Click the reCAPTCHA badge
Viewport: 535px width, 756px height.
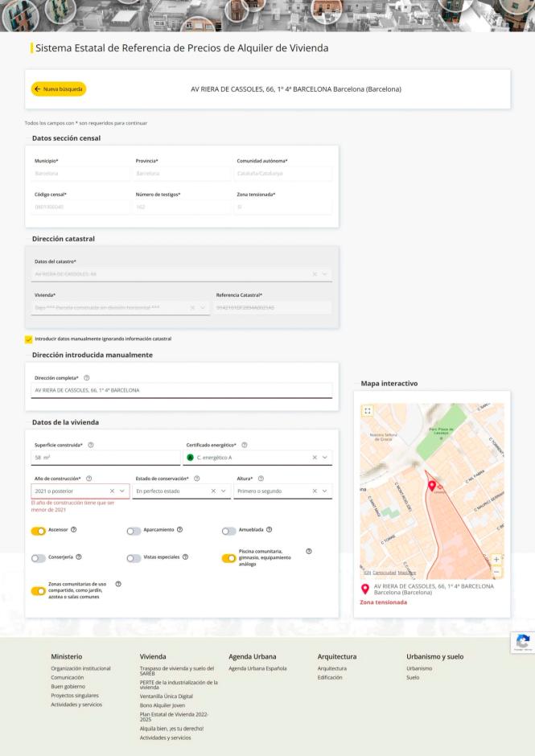click(x=522, y=643)
